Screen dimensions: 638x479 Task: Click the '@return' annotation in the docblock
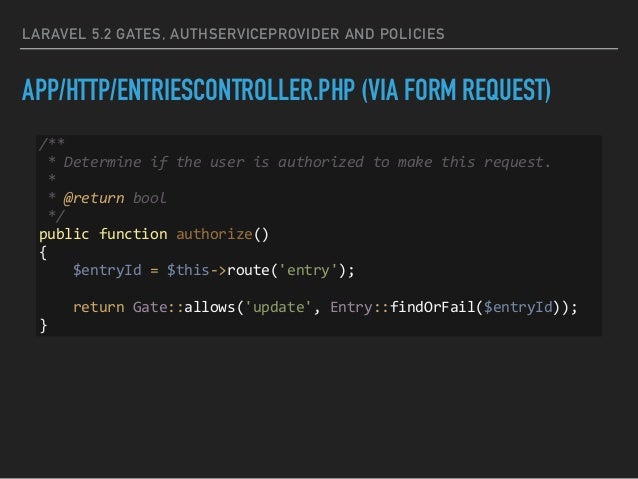94,199
